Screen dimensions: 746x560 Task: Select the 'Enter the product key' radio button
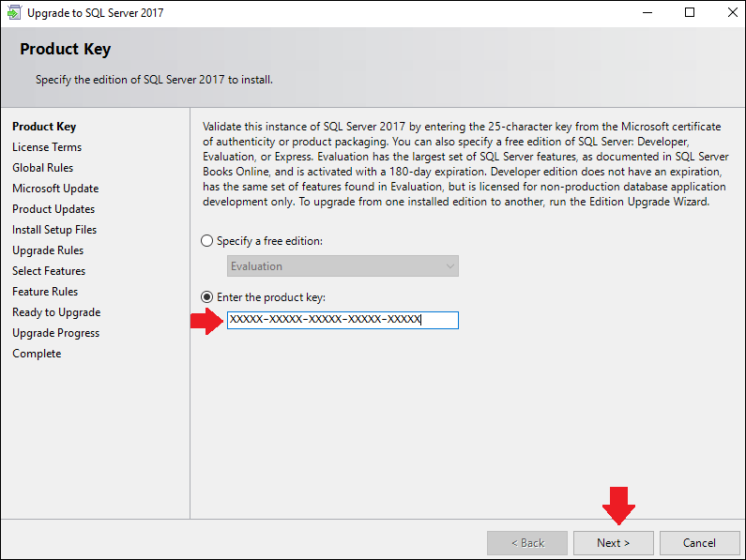coord(206,297)
